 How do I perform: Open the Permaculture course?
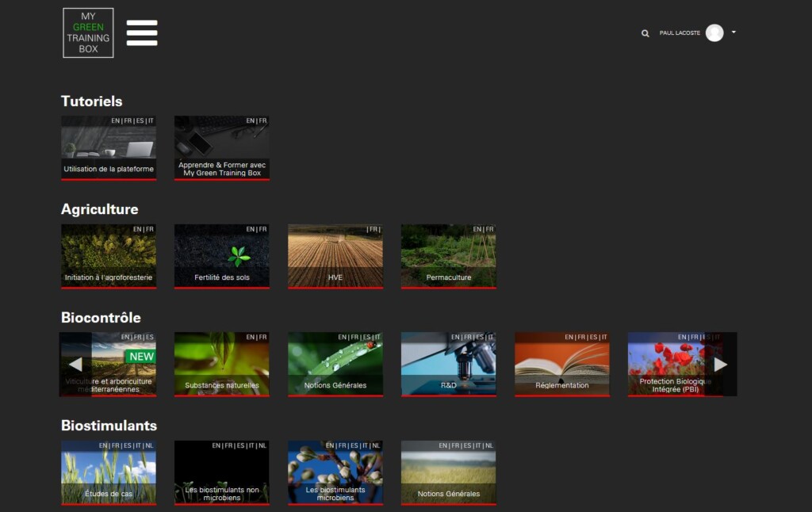(x=448, y=256)
